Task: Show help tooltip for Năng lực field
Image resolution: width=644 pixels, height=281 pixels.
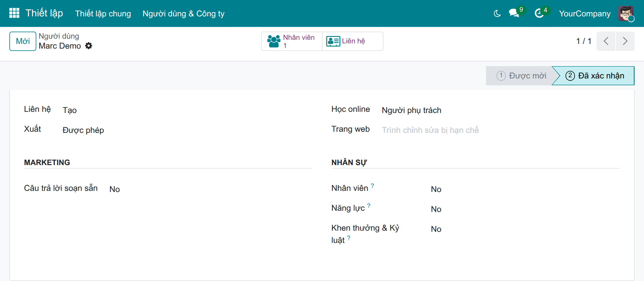Action: (369, 205)
